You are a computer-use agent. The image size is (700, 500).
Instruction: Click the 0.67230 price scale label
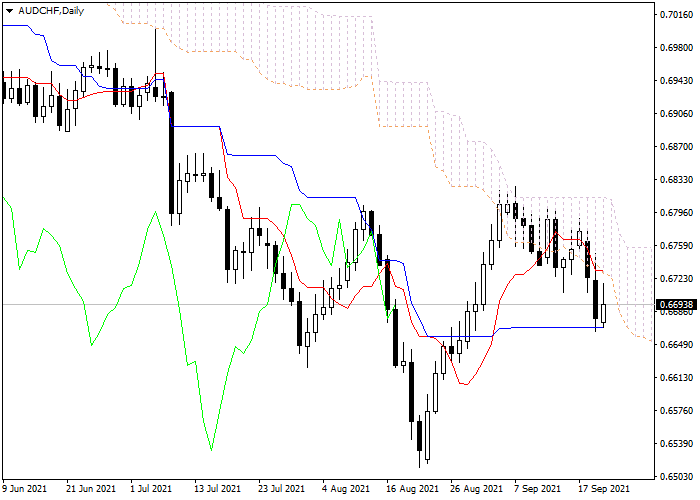[x=676, y=279]
